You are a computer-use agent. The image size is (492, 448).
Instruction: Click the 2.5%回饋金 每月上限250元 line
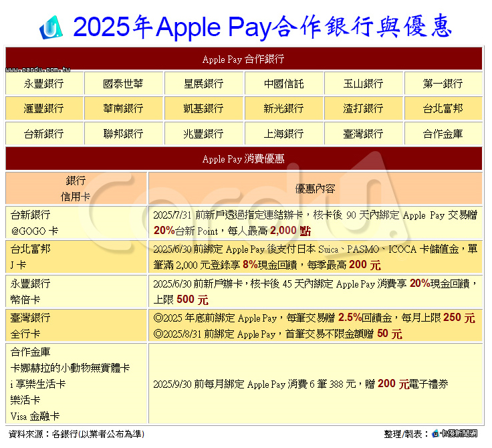click(314, 318)
